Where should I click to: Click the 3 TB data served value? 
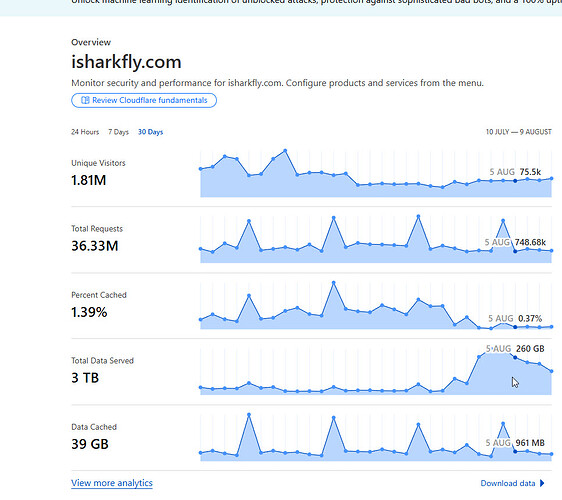[85, 378]
